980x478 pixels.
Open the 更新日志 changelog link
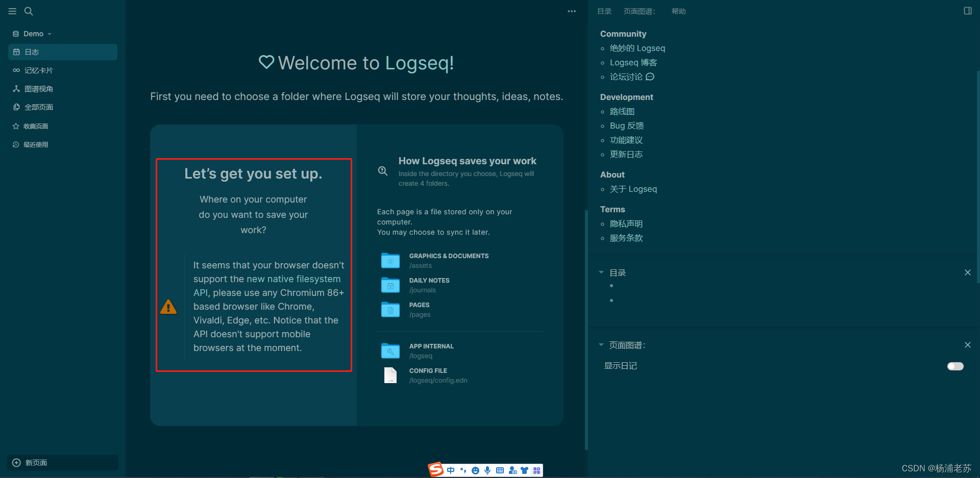(626, 154)
